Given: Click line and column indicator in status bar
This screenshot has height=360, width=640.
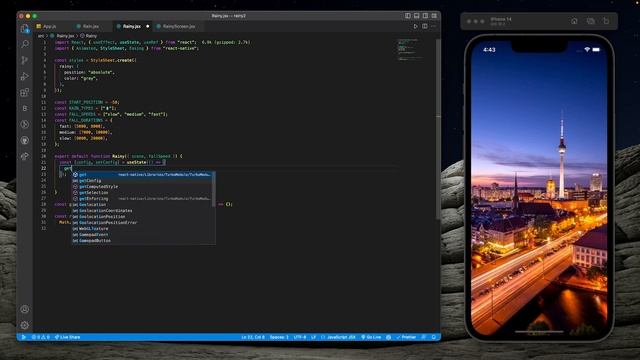Looking at the screenshot, I should click(x=253, y=337).
